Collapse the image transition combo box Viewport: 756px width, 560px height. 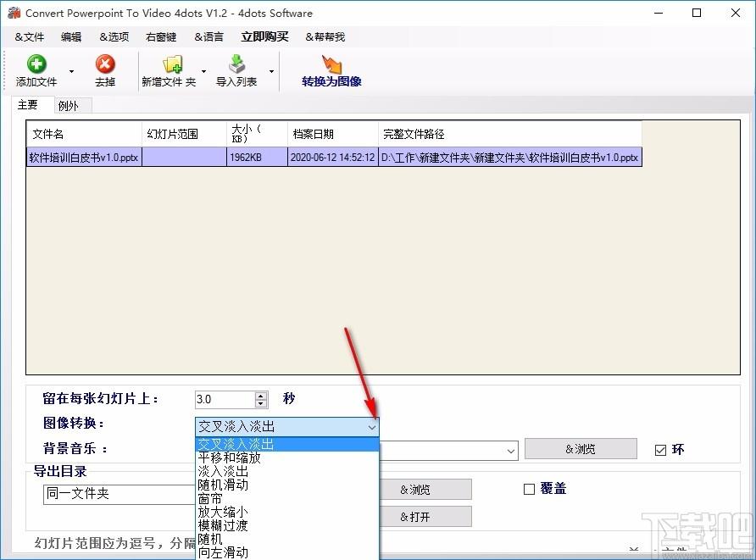[x=371, y=427]
